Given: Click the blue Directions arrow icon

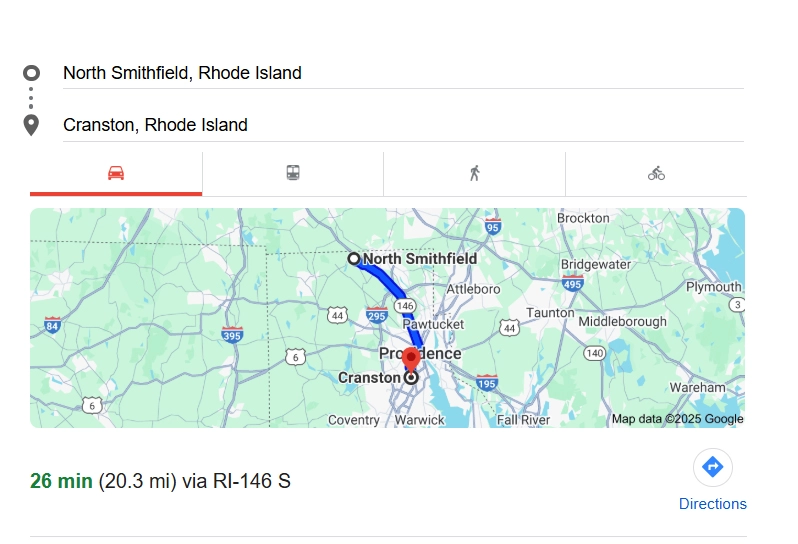Looking at the screenshot, I should (x=712, y=466).
